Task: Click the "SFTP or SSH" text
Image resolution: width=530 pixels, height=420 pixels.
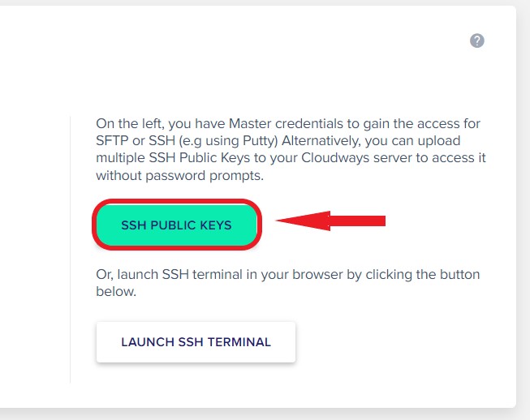Action: point(136,141)
